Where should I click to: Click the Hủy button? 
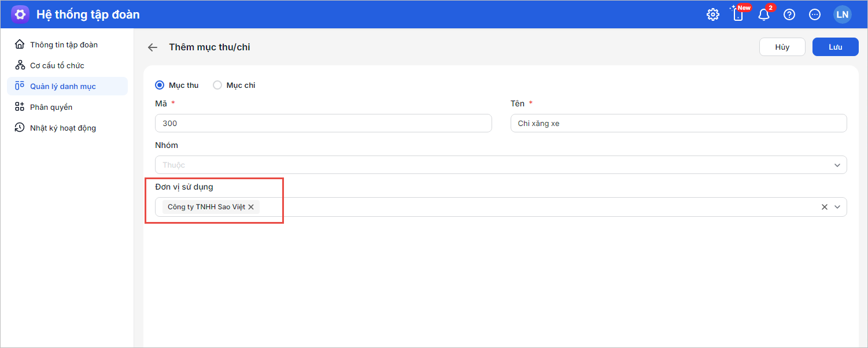pos(782,47)
